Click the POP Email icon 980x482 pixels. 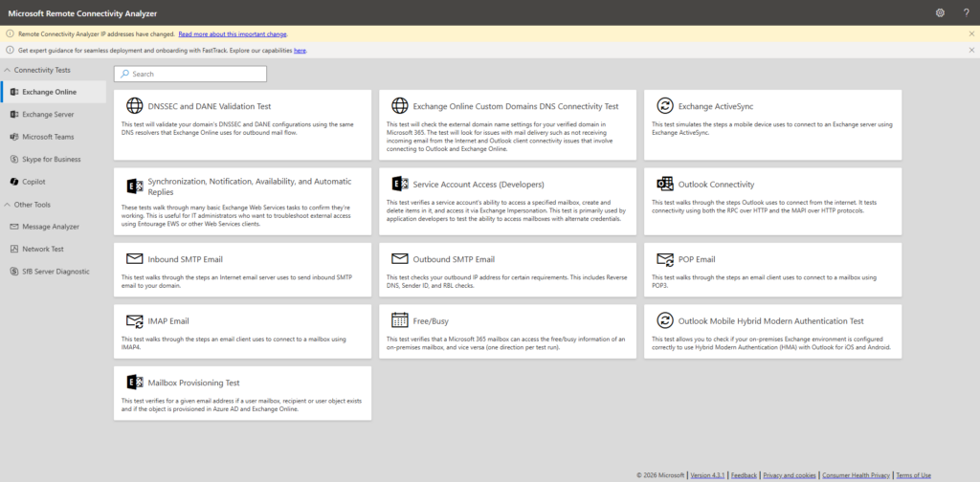click(x=663, y=259)
